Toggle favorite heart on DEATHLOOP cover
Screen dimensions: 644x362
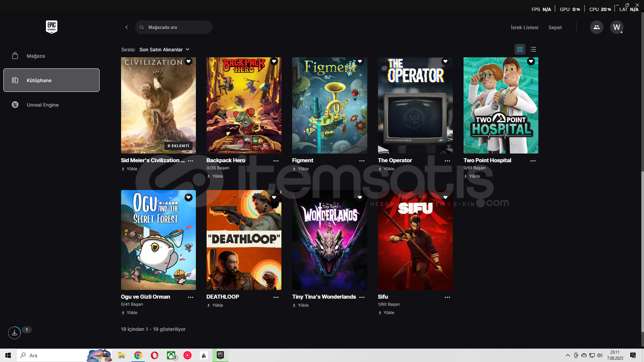click(274, 197)
